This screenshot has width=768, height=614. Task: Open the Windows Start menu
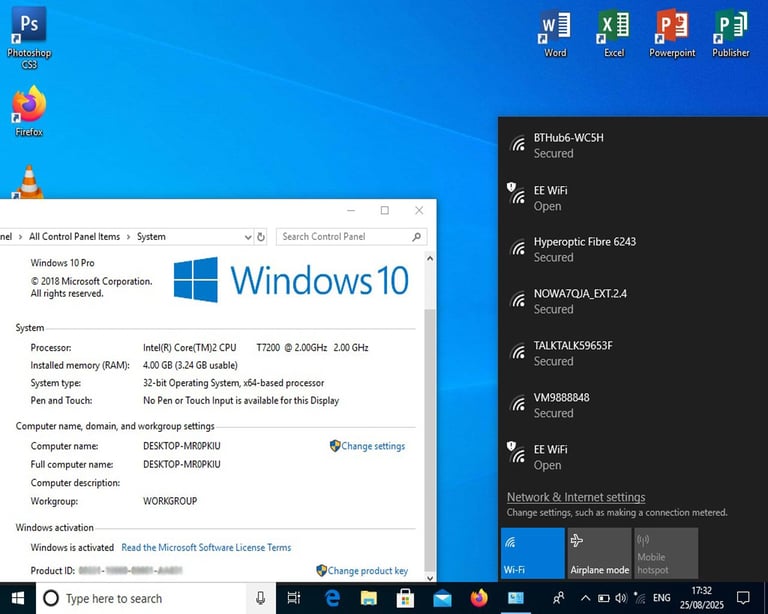point(18,598)
